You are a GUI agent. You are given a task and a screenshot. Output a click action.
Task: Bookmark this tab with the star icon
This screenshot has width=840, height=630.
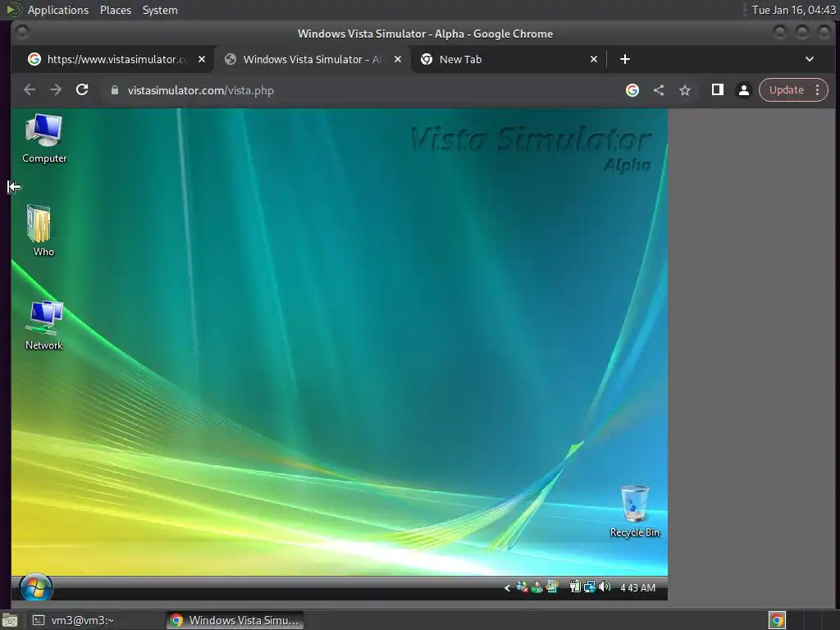point(685,90)
